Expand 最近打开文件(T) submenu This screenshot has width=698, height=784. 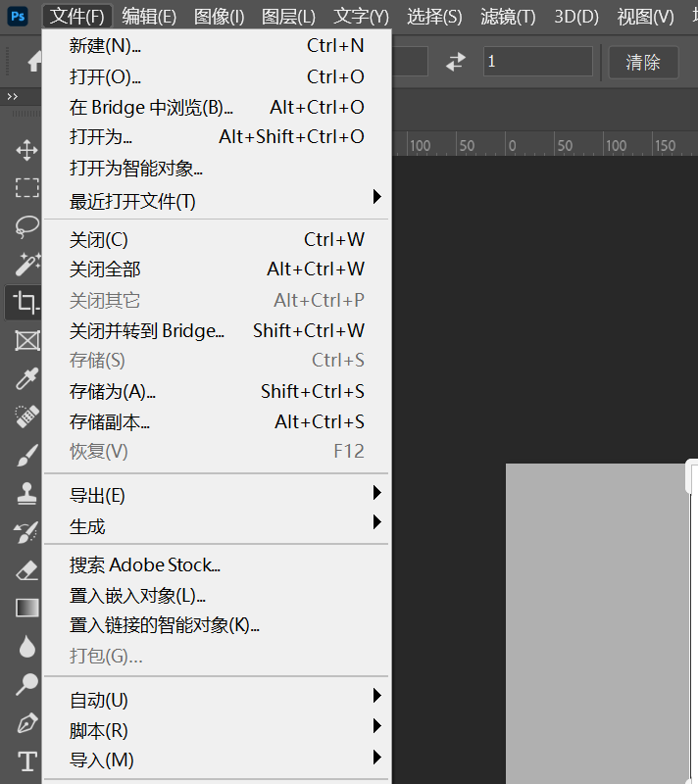217,201
